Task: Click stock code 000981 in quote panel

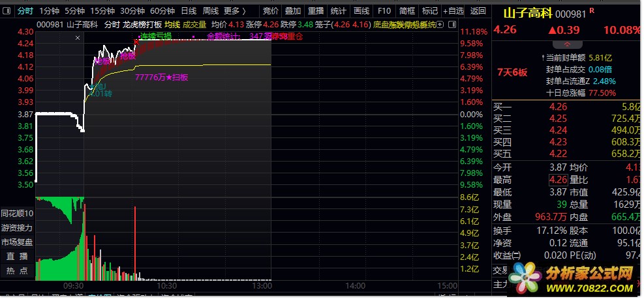Action: pyautogui.click(x=571, y=14)
